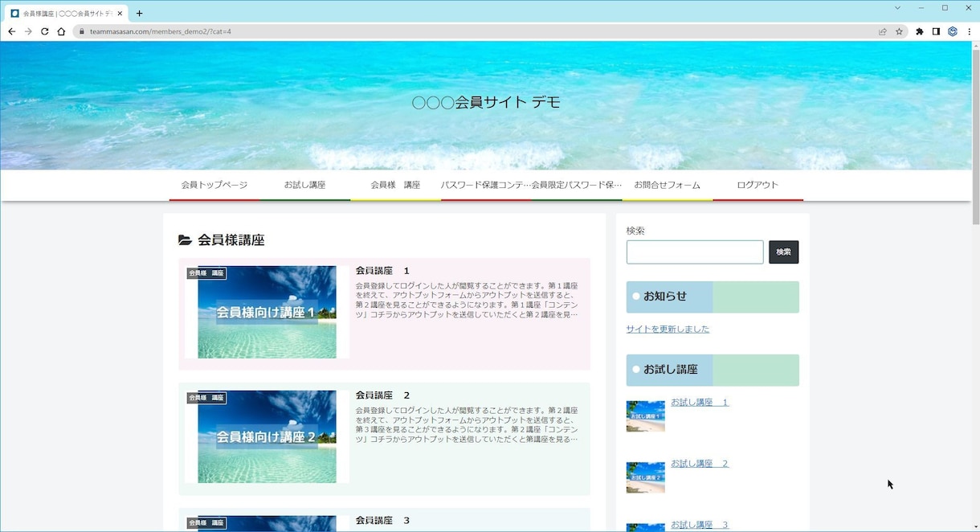Go back using browser back arrow
This screenshot has height=532, width=980.
coord(11,31)
